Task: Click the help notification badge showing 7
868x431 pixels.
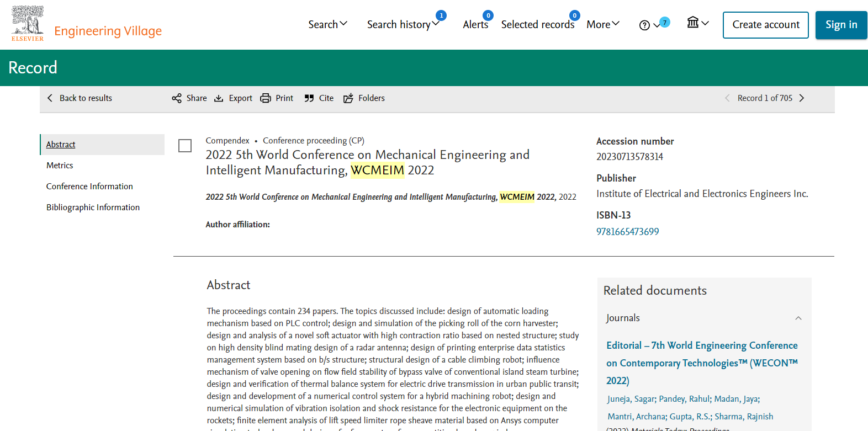Action: point(665,22)
